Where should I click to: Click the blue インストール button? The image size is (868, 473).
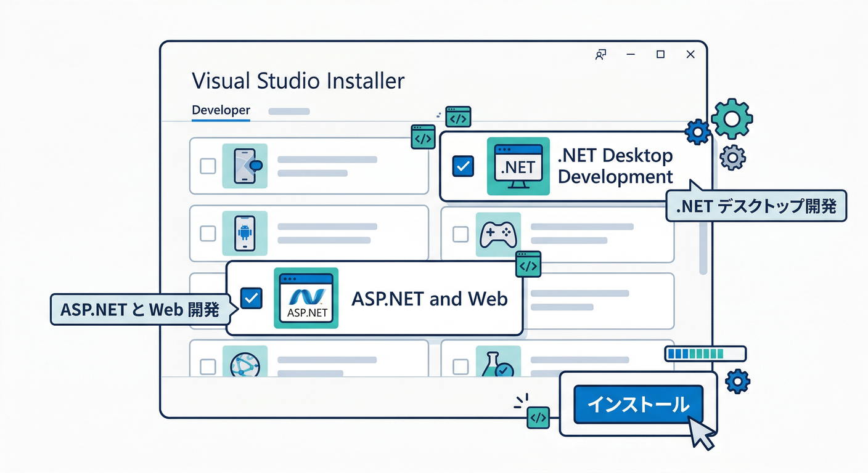(x=638, y=405)
